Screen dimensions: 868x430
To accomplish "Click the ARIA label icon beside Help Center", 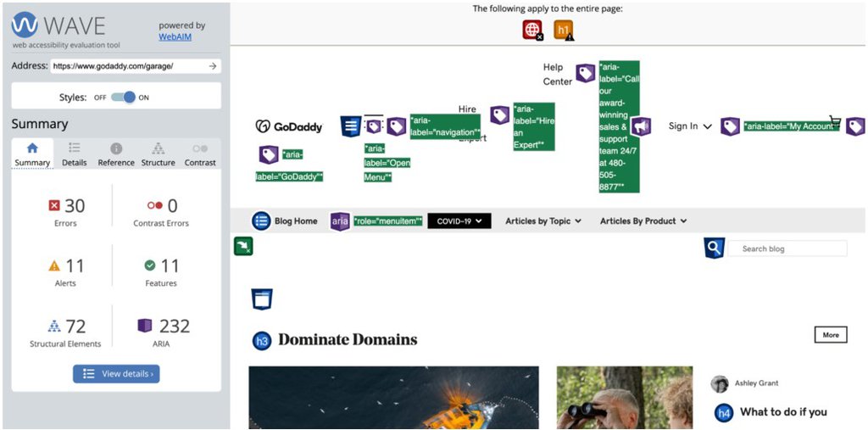I will (x=585, y=73).
